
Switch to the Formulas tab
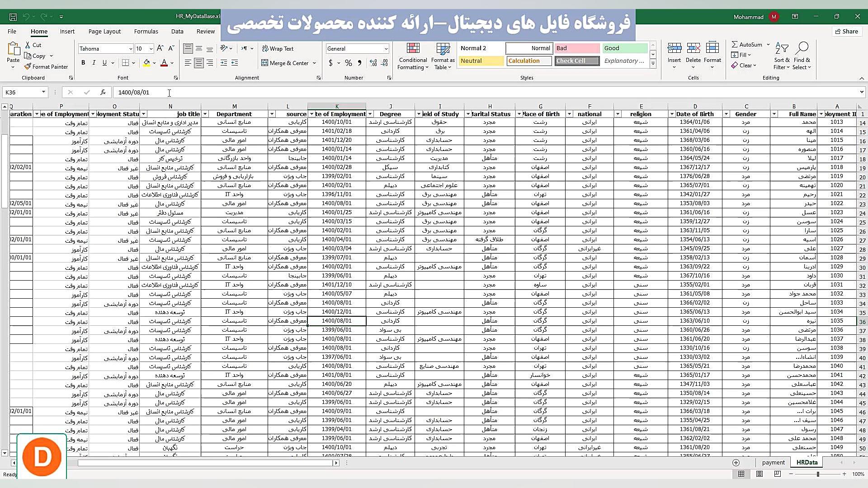point(146,32)
